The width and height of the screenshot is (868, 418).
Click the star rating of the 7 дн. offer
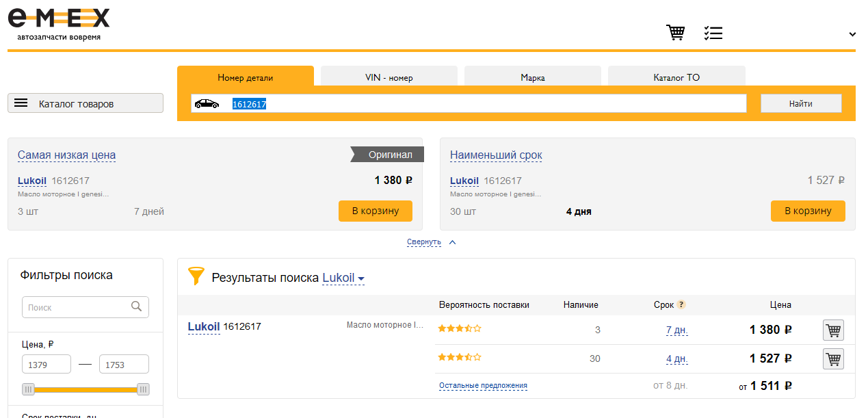pos(460,328)
